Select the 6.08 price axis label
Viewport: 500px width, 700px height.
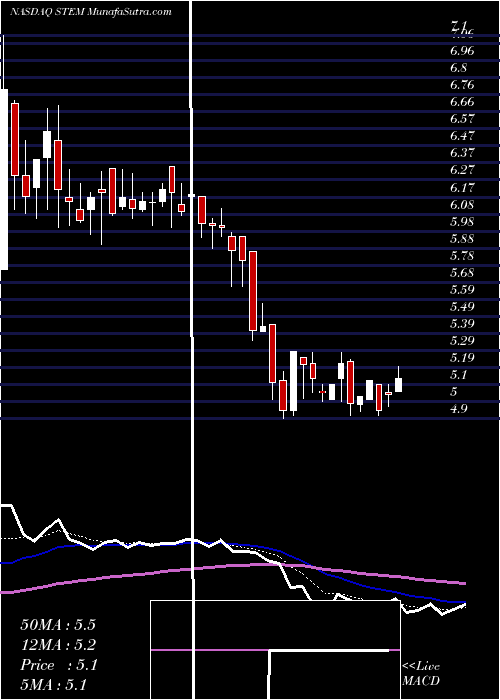(462, 204)
